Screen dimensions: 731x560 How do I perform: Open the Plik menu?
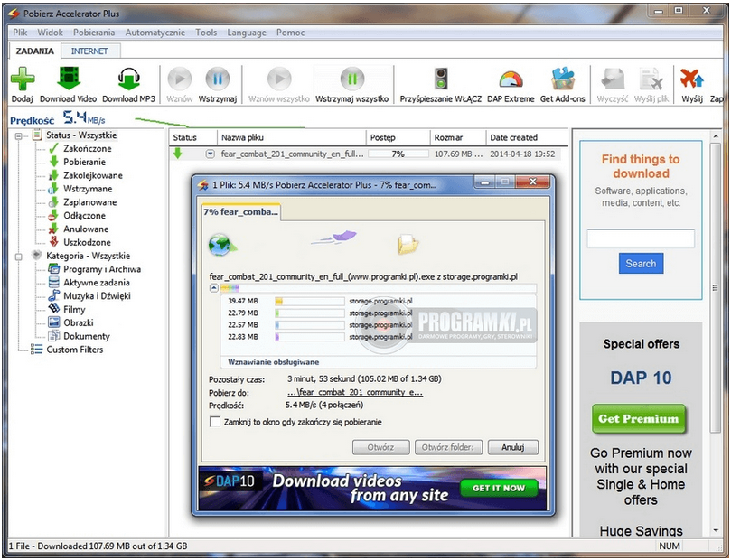click(x=20, y=33)
